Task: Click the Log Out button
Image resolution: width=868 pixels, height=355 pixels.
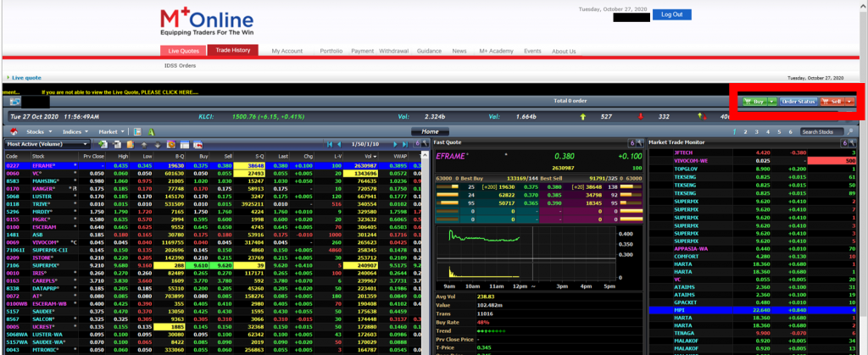Action: point(671,14)
